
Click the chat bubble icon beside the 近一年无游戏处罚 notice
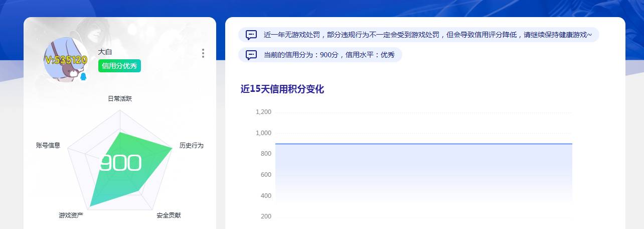click(x=252, y=35)
